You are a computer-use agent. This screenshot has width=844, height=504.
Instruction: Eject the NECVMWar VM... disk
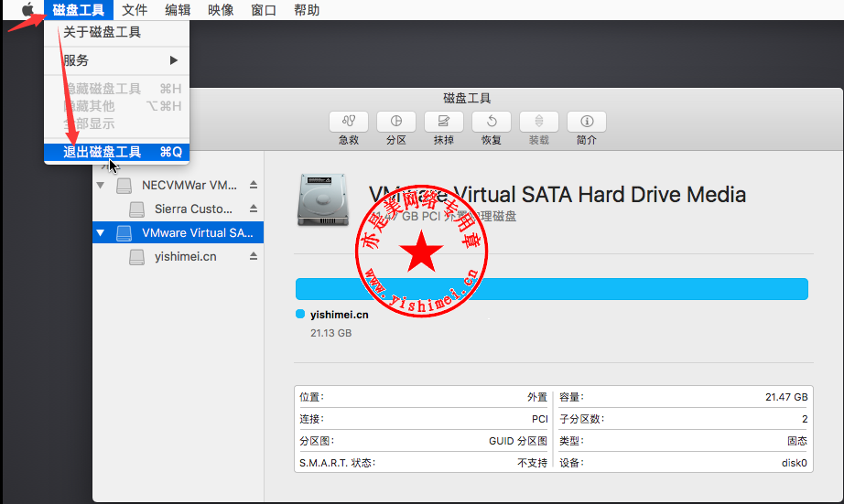click(254, 185)
